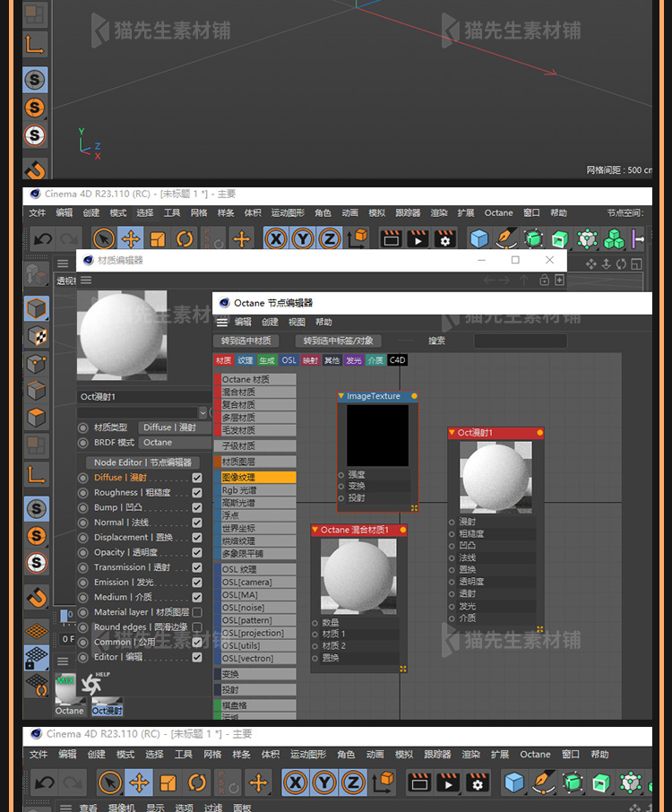Collapse the ImageTexture node with its triangle
The image size is (672, 812).
[x=341, y=396]
